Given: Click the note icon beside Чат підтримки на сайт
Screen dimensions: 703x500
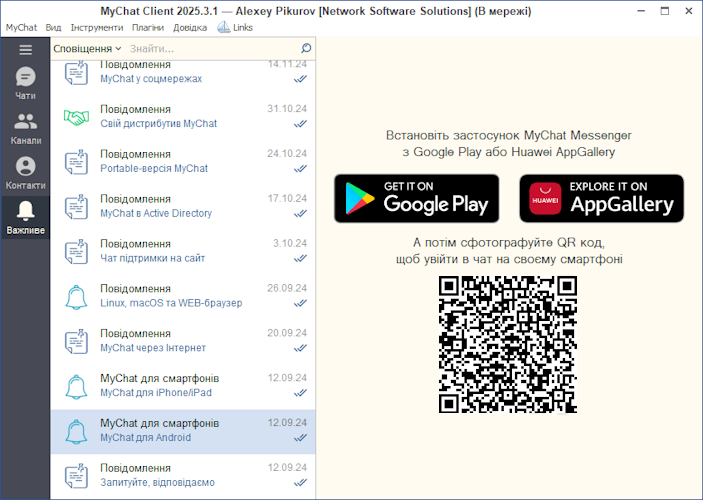Looking at the screenshot, I should [x=76, y=252].
